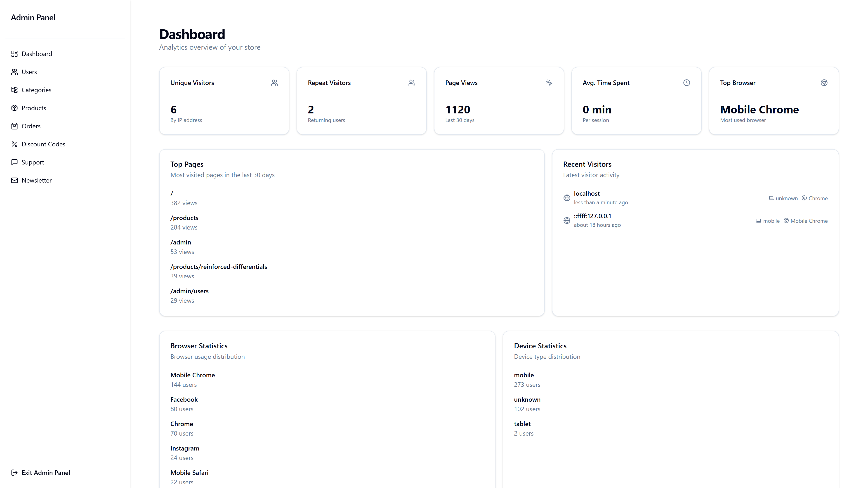Click the users icon on Unique Visitors card
This screenshot has width=868, height=488.
click(x=274, y=83)
